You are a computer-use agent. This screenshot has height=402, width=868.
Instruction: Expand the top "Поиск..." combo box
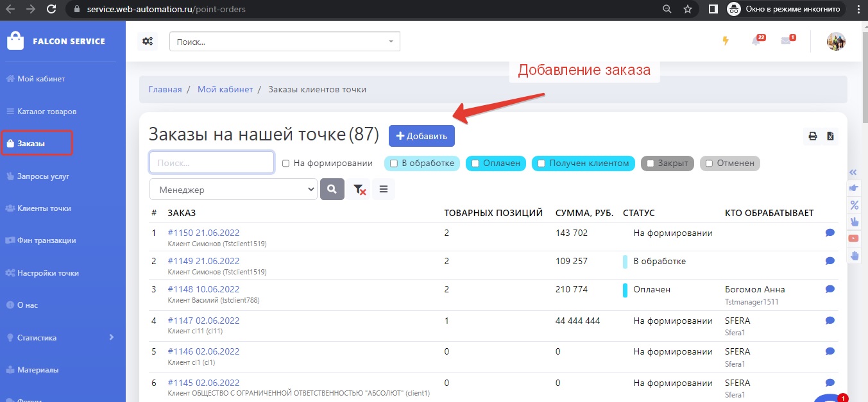[x=284, y=42]
